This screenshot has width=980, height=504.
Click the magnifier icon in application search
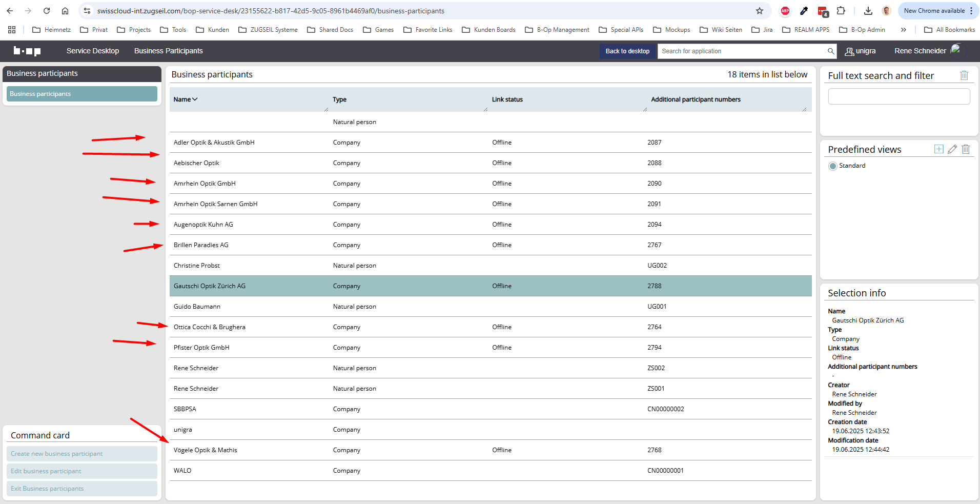[x=830, y=51]
